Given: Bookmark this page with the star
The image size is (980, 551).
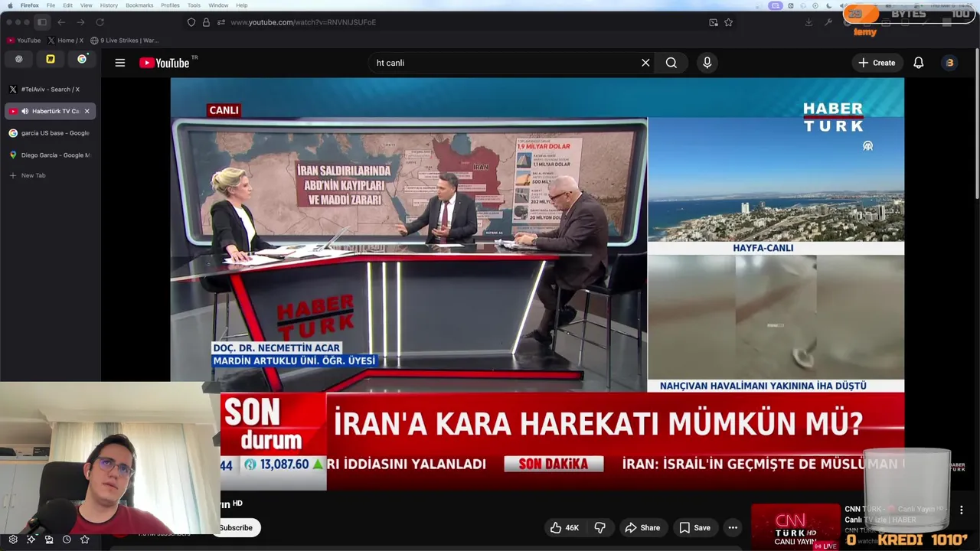Looking at the screenshot, I should click(728, 22).
